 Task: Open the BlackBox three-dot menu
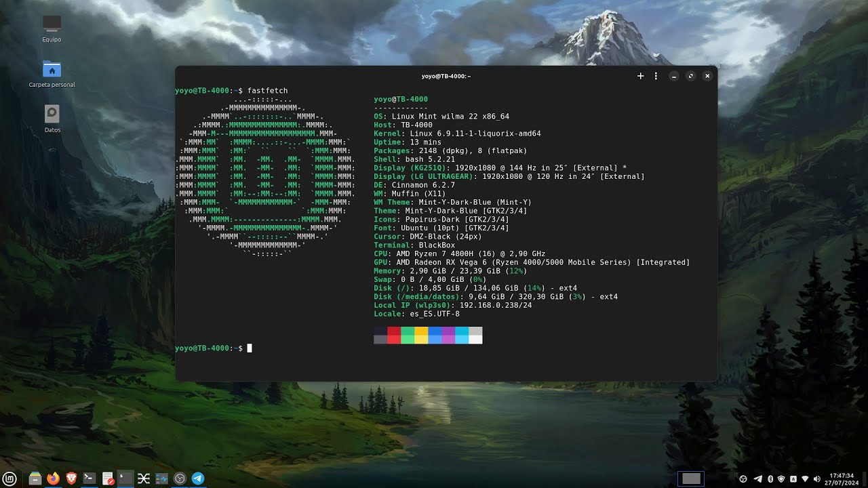click(x=656, y=76)
